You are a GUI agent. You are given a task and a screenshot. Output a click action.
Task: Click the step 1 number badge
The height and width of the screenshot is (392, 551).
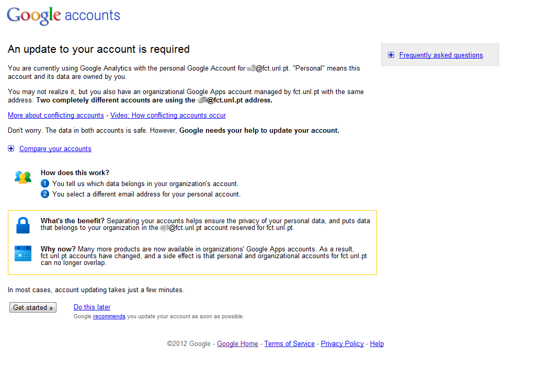click(45, 183)
